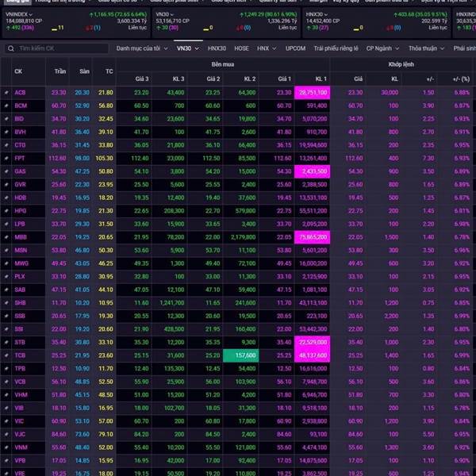Pin the PLX row
The width and height of the screenshot is (476, 476).
[x=6, y=277]
